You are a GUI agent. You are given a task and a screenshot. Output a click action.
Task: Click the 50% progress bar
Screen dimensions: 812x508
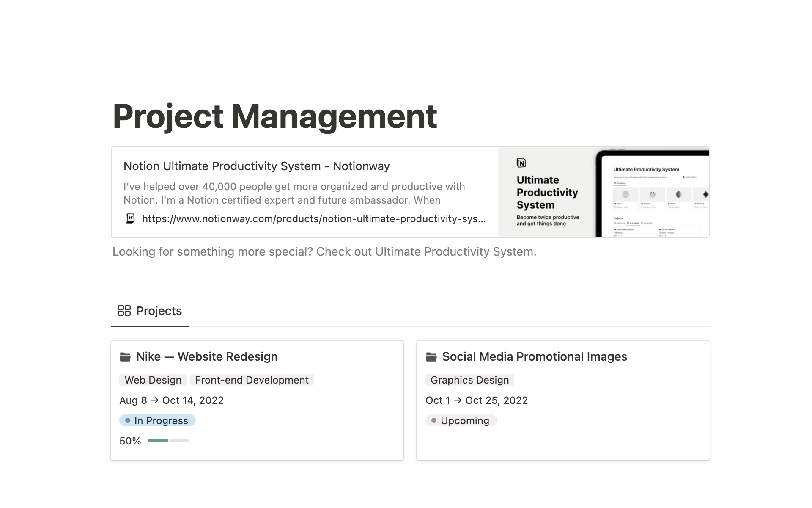[168, 441]
